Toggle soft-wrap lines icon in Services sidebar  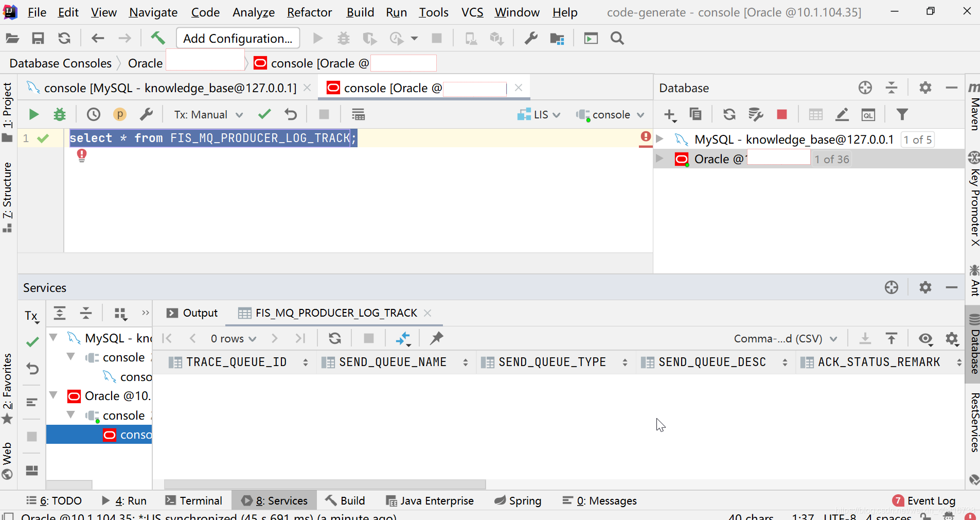tap(32, 402)
